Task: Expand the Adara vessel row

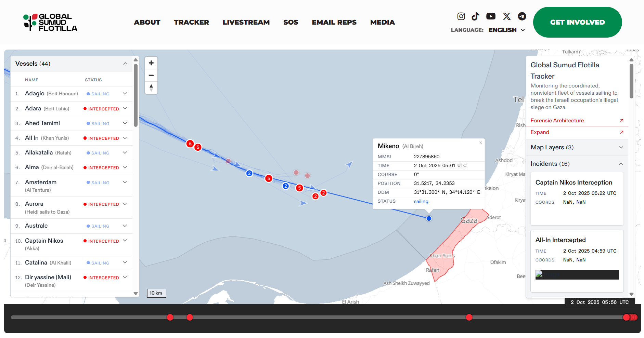Action: click(125, 108)
